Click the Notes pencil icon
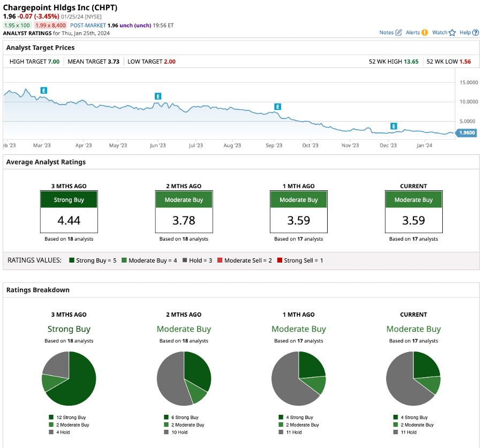Image resolution: width=484 pixels, height=448 pixels. coord(398,33)
